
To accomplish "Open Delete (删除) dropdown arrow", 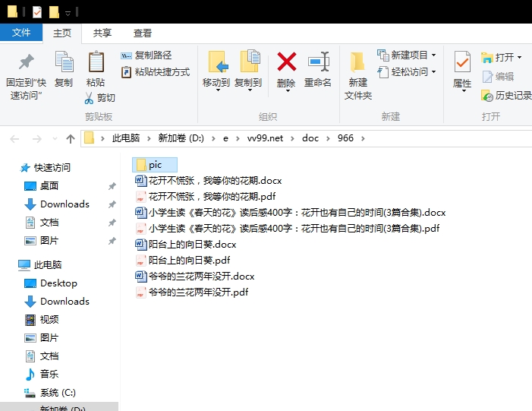I will click(x=287, y=90).
